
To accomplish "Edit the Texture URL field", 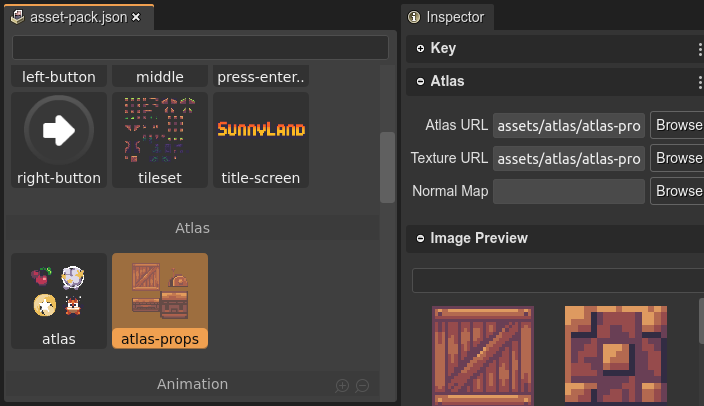I will [x=569, y=158].
